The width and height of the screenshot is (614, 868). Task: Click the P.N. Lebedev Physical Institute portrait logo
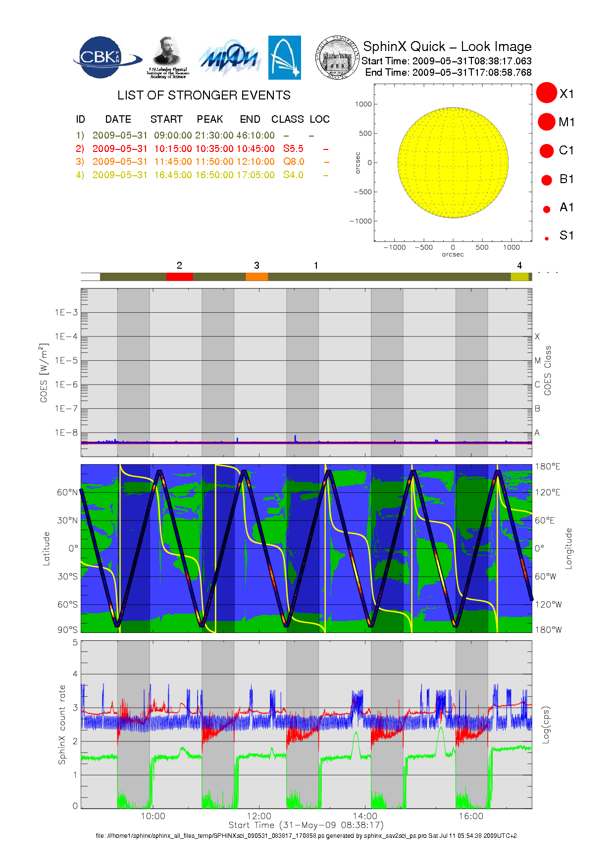pos(167,57)
